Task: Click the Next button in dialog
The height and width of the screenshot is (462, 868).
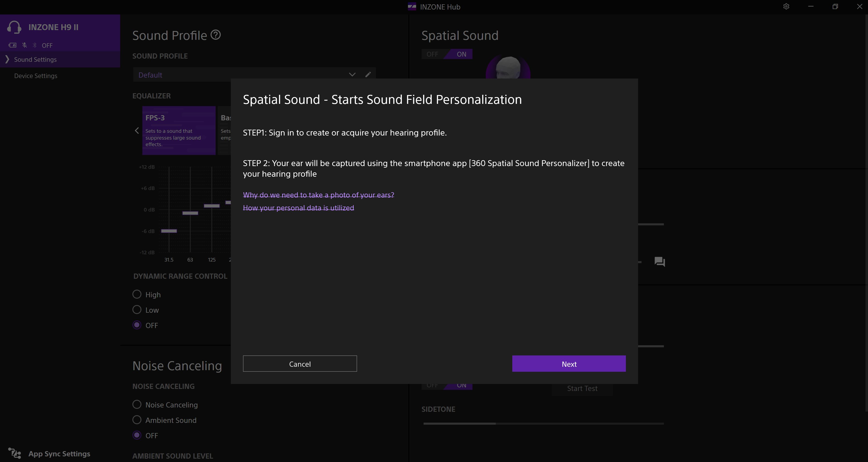Action: point(569,364)
